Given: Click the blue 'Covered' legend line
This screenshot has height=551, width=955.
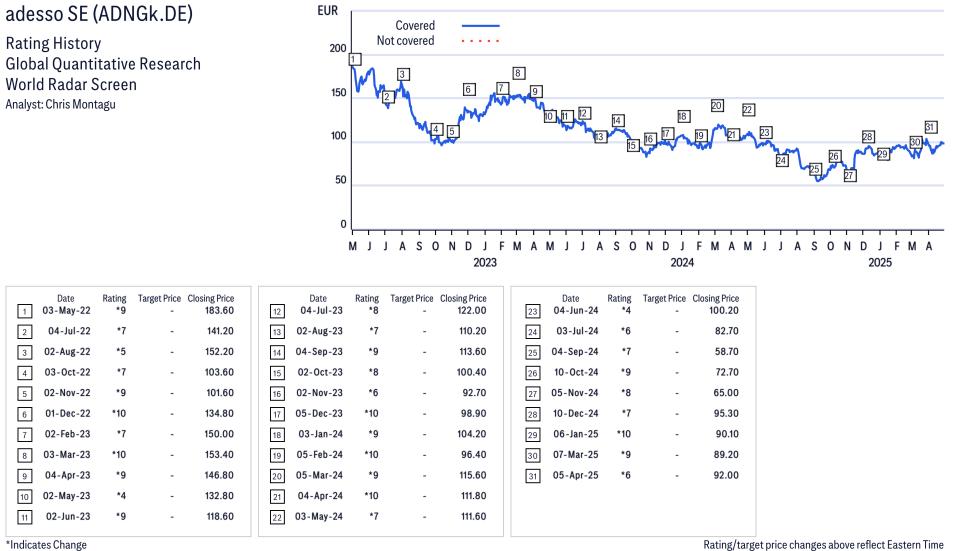Looking at the screenshot, I should (481, 26).
